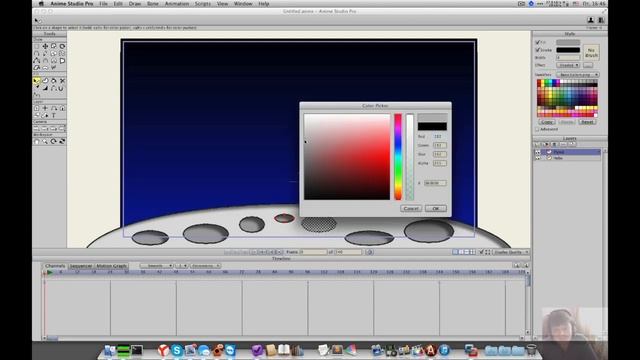Toggle visibility of the second layer
640x360 pixels.
coord(538,158)
